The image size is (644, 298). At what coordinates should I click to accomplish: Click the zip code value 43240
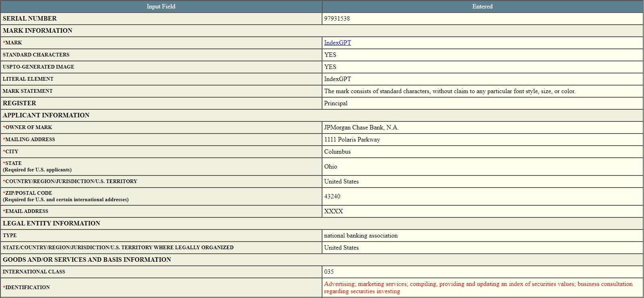click(x=332, y=196)
